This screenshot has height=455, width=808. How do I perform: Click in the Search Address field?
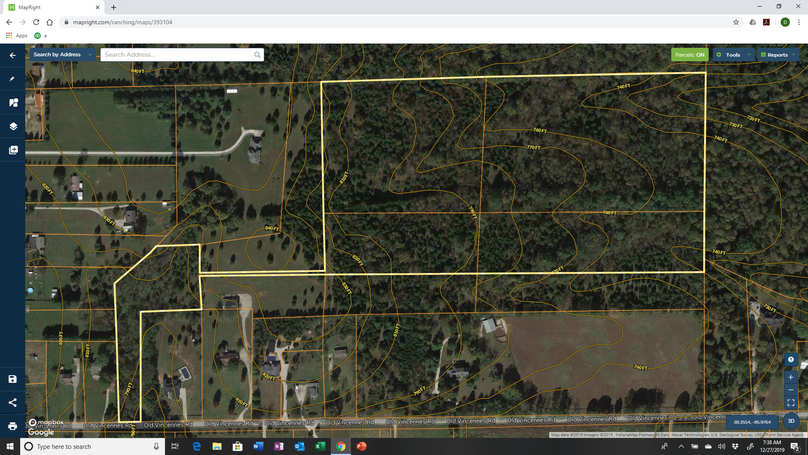176,55
